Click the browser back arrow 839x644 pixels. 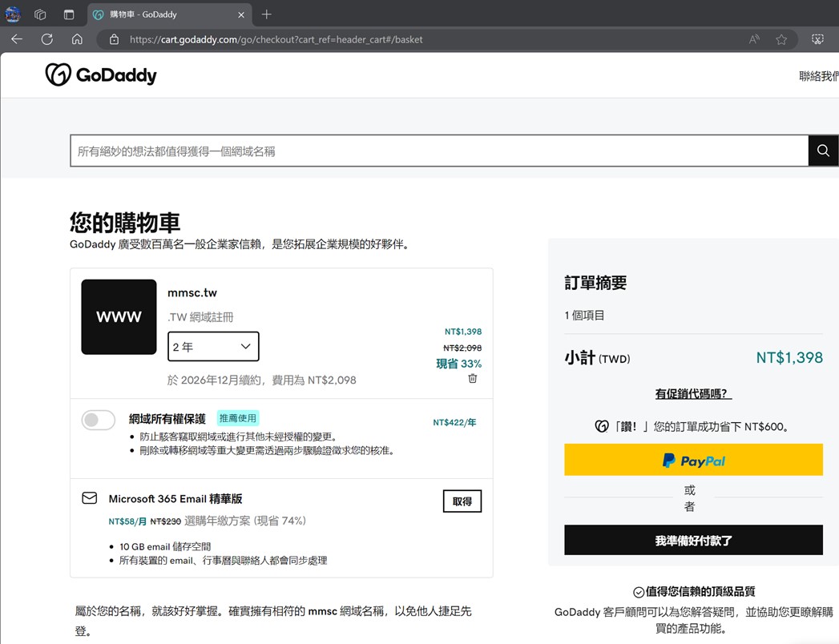coord(17,39)
